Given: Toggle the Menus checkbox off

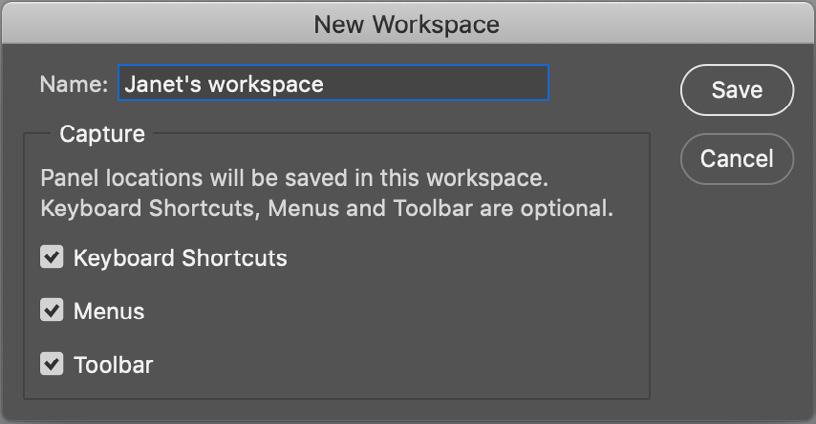Looking at the screenshot, I should coord(52,310).
